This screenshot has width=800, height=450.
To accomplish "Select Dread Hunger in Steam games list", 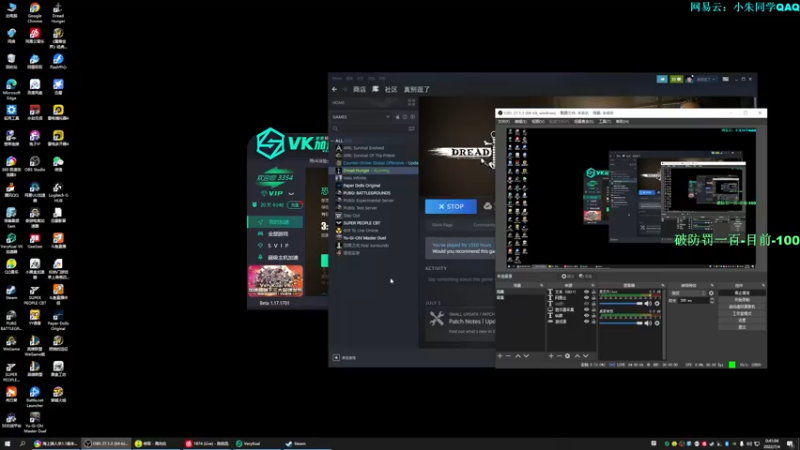I will coord(375,170).
